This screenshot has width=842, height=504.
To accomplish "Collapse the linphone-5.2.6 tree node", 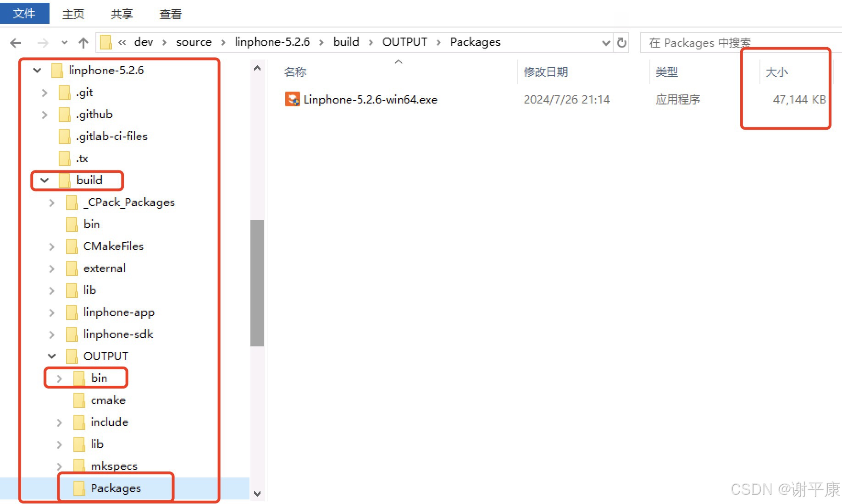I will click(37, 70).
